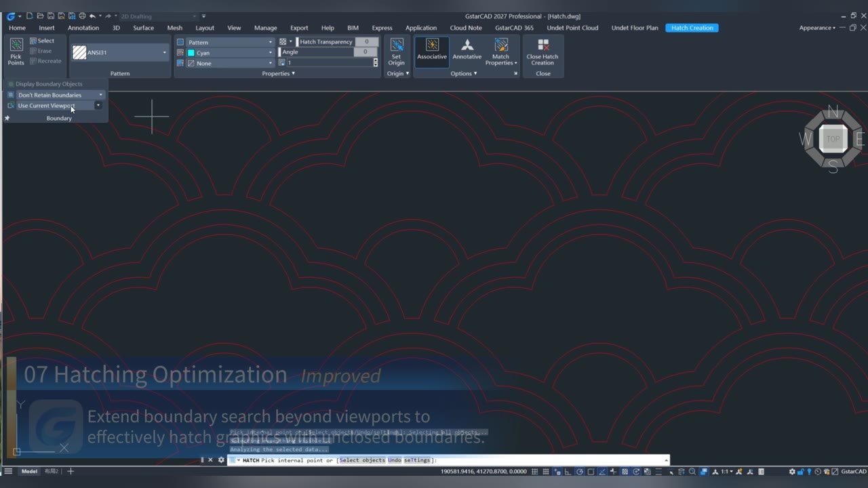Screen dimensions: 868x488
Task: Open the layout list menu icon
Action: [9, 471]
